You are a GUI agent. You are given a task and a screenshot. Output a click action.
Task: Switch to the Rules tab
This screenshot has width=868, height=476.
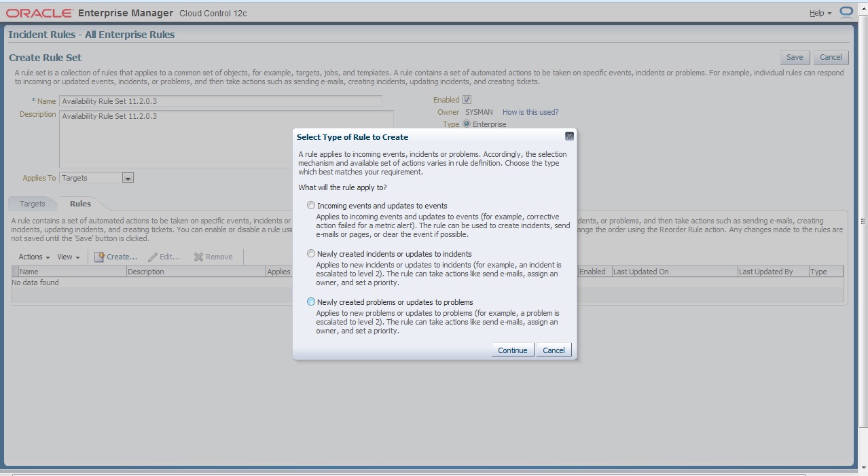tap(80, 204)
